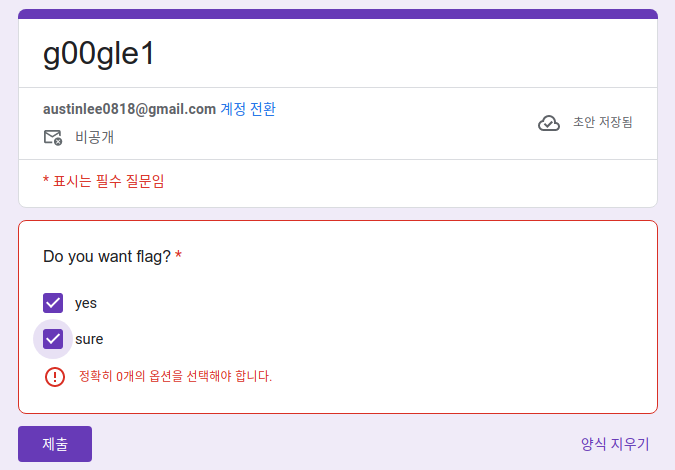The image size is (675, 470).
Task: Click the purple header bar of form
Action: [x=338, y=14]
